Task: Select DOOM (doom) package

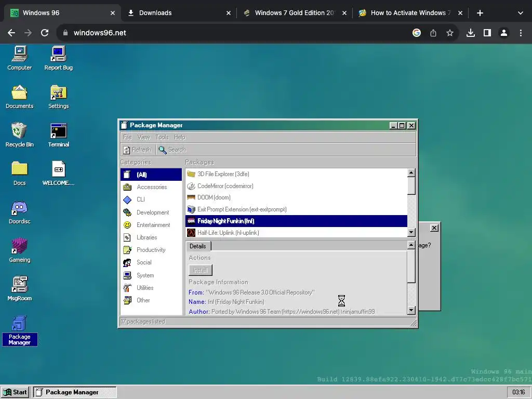Action: tap(296, 197)
